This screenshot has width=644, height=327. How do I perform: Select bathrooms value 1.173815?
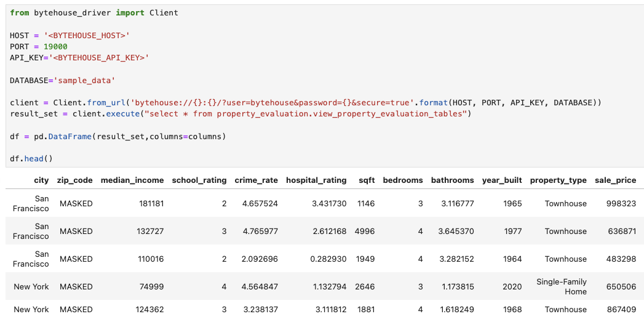click(458, 287)
